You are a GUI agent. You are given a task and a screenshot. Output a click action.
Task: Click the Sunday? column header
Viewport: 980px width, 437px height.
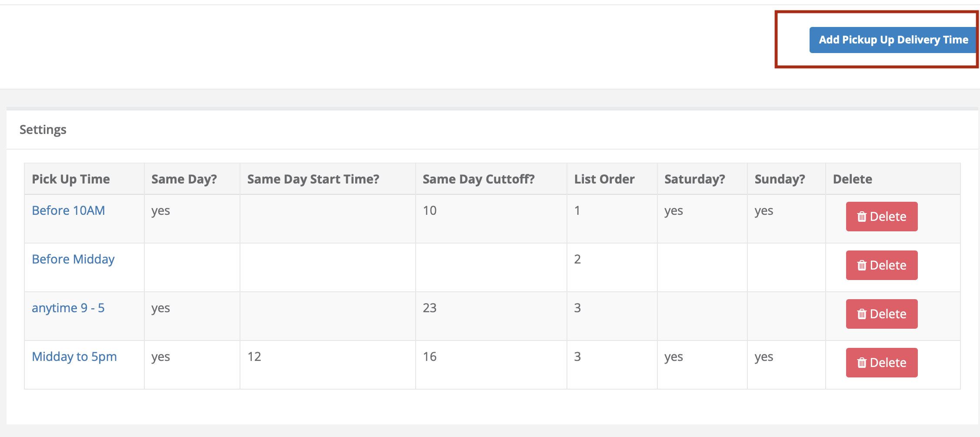(x=780, y=179)
